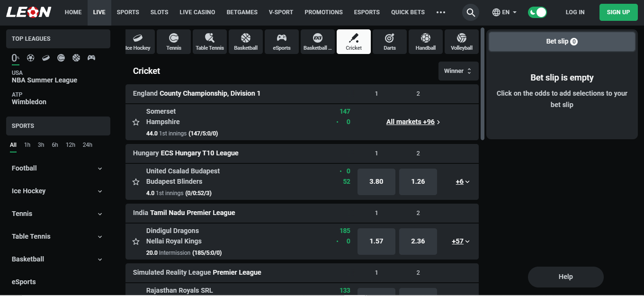Click the LOG IN button

(575, 12)
